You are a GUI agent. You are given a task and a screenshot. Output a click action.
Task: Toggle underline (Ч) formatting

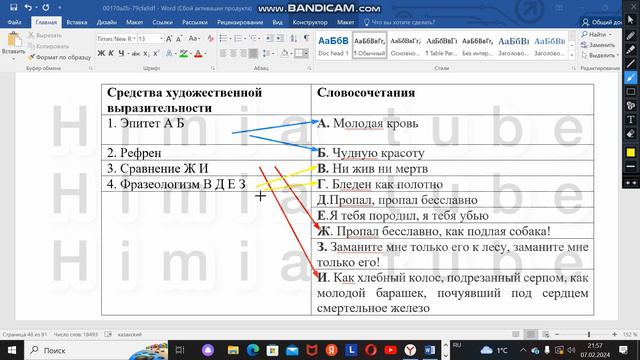point(121,53)
